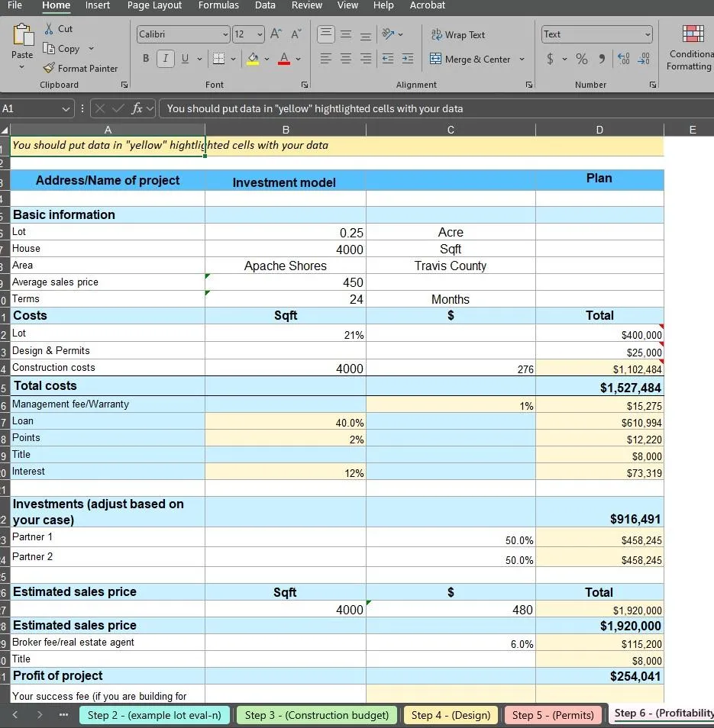714x728 pixels.
Task: Apply yellow fill color bucket
Action: pos(253,59)
